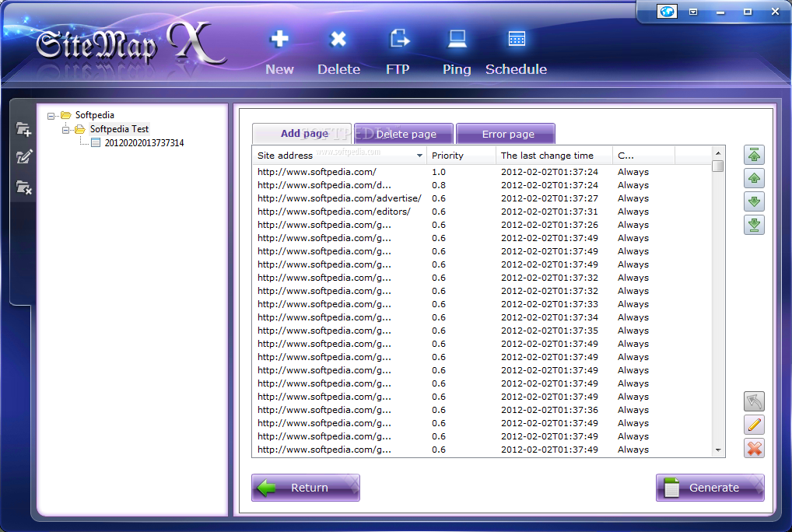Switch to the Delete page tab
This screenshot has height=532, width=792.
404,134
